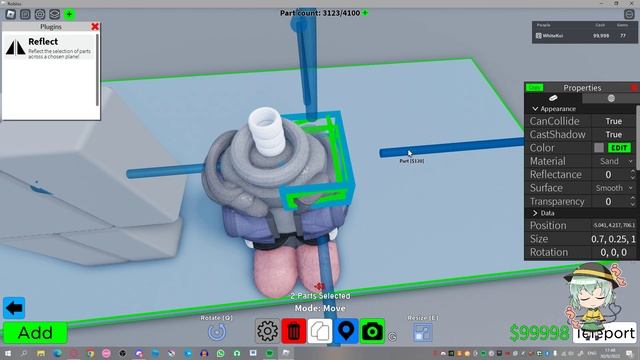
Task: Select the Resize (E) tool
Action: point(422,332)
